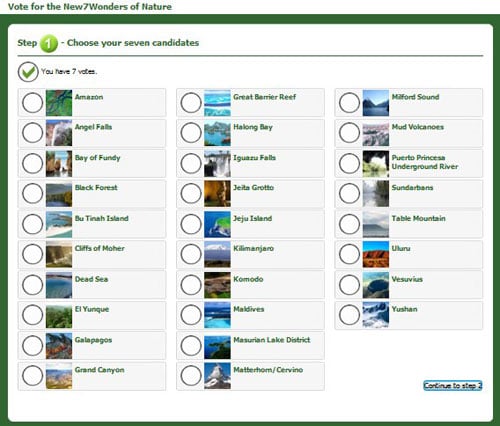The width and height of the screenshot is (500, 426).
Task: Click the Jeju Island thumbnail picture
Action: click(x=217, y=224)
